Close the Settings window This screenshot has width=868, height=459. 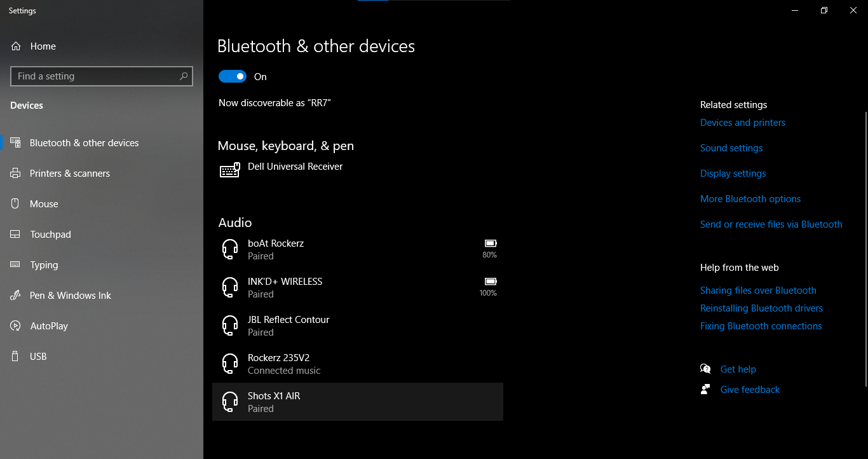[853, 10]
